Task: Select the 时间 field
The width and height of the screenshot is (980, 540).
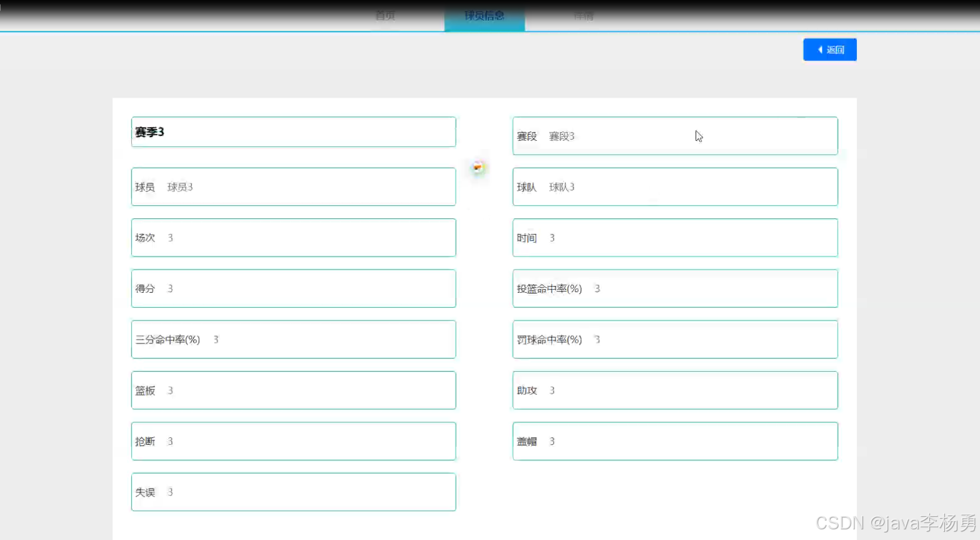Action: (x=675, y=238)
